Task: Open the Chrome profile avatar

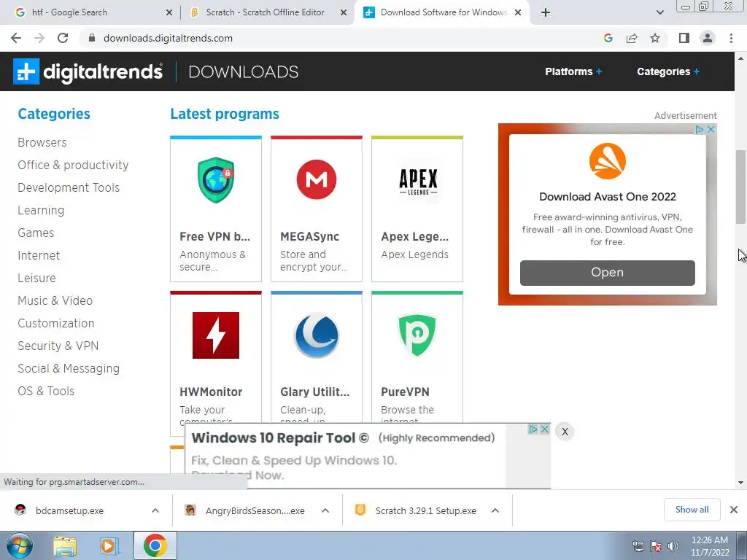Action: (708, 38)
